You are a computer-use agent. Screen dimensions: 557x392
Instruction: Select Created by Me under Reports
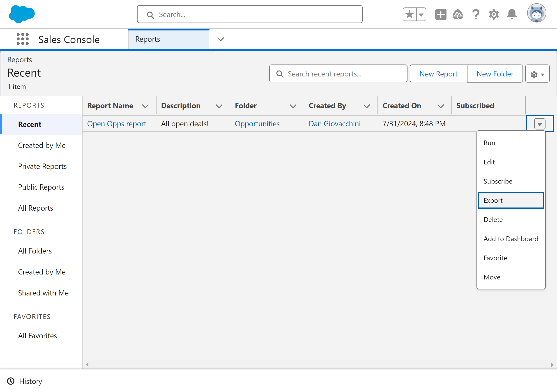point(42,145)
